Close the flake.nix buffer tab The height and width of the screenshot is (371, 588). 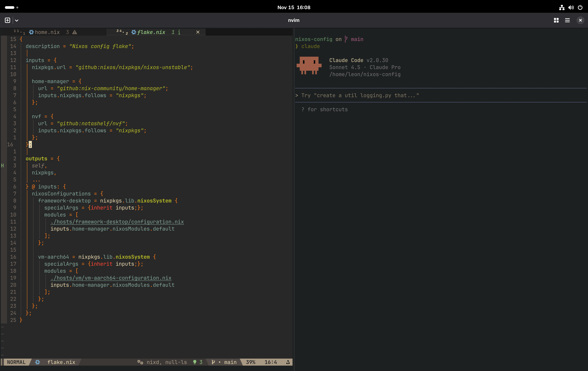tap(198, 32)
